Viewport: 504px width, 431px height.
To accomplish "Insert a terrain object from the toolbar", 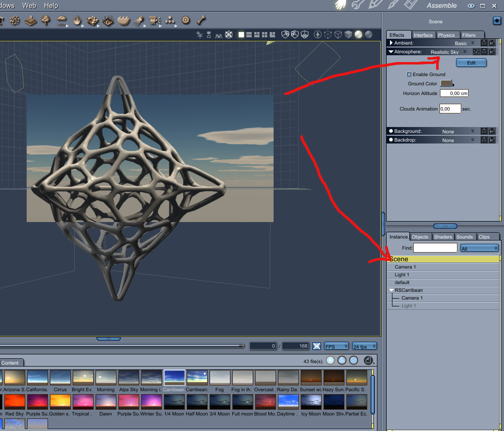I will (x=31, y=20).
